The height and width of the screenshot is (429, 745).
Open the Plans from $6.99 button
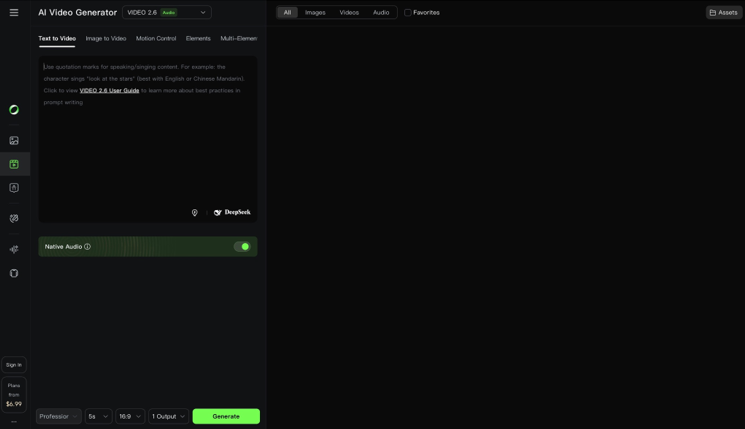point(14,395)
